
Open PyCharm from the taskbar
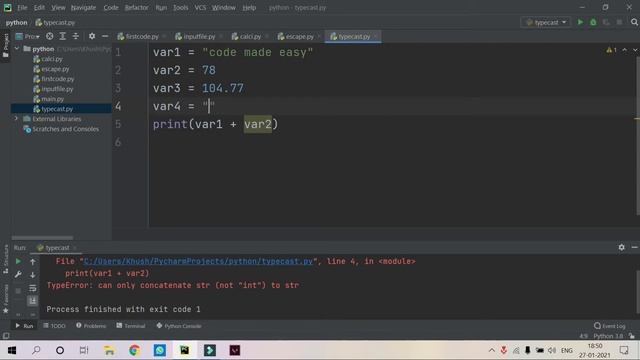pos(184,350)
